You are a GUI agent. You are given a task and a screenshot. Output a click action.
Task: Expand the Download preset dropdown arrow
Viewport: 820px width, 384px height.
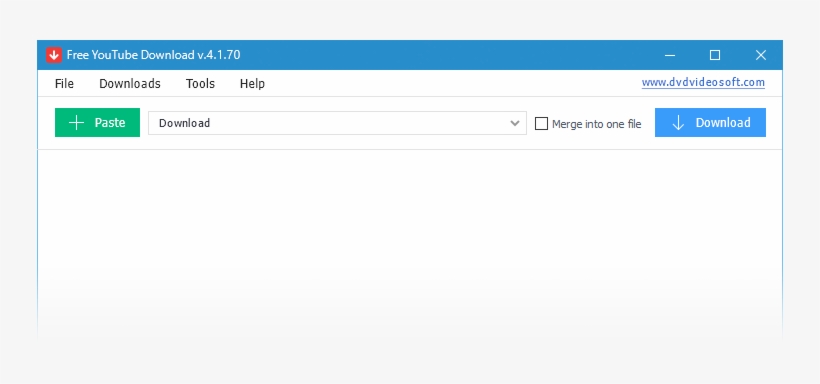[515, 123]
